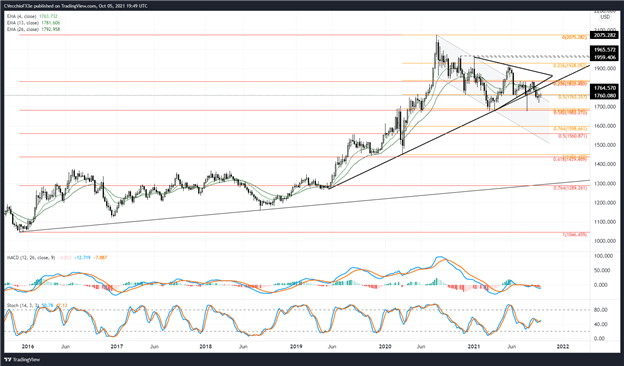Click the 80.00 level on Stoch scale

[599, 310]
